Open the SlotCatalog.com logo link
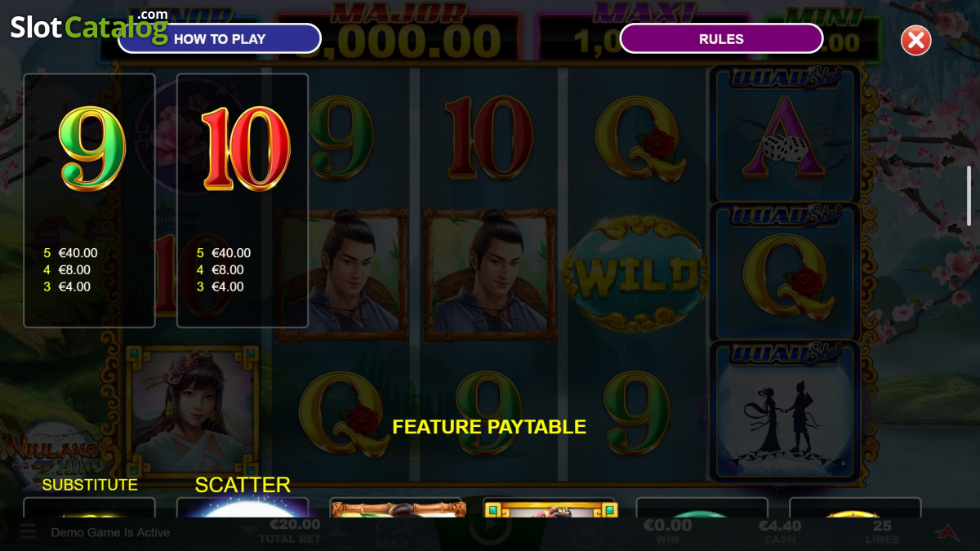Image resolution: width=980 pixels, height=551 pixels. (89, 26)
